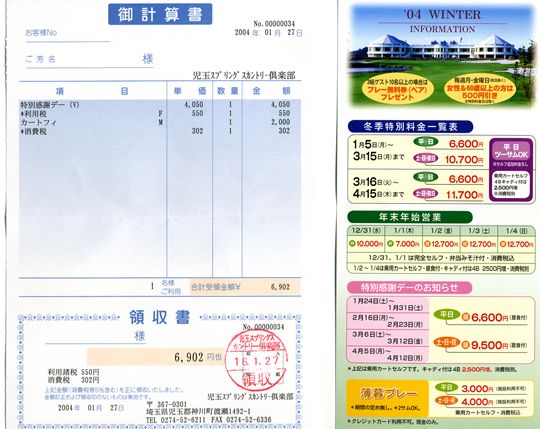Screen dimensions: 540x429
Task: Click '4,050' in the 単価 column
Action: (x=194, y=104)
